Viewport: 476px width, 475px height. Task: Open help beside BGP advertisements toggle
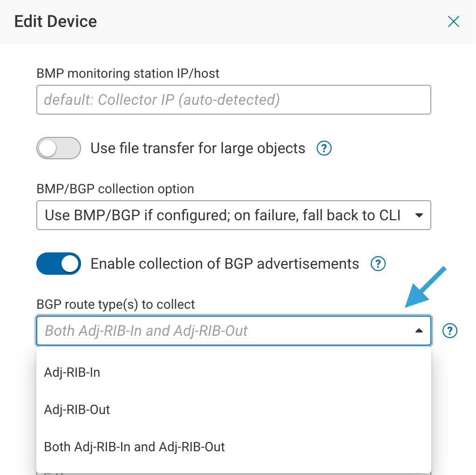point(378,264)
